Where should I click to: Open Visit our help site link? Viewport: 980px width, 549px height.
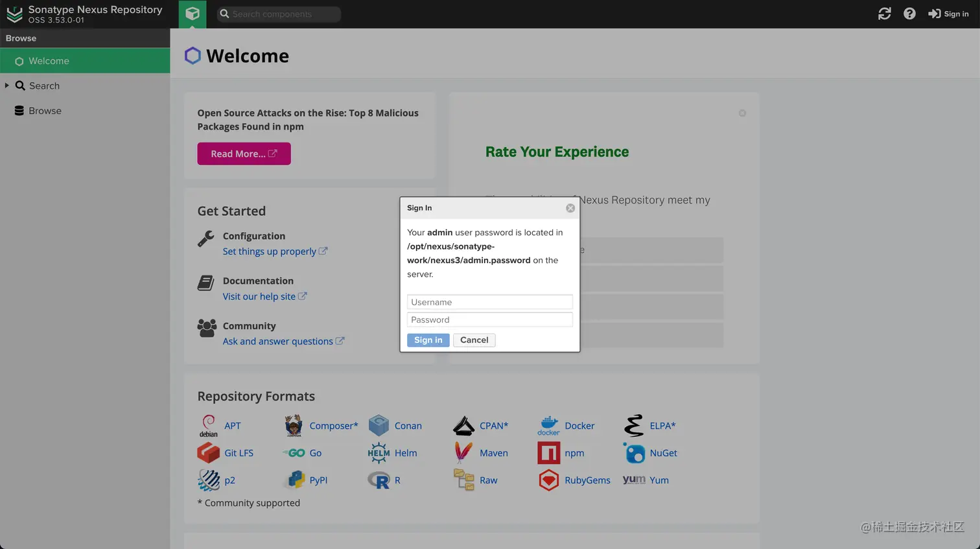pos(264,296)
